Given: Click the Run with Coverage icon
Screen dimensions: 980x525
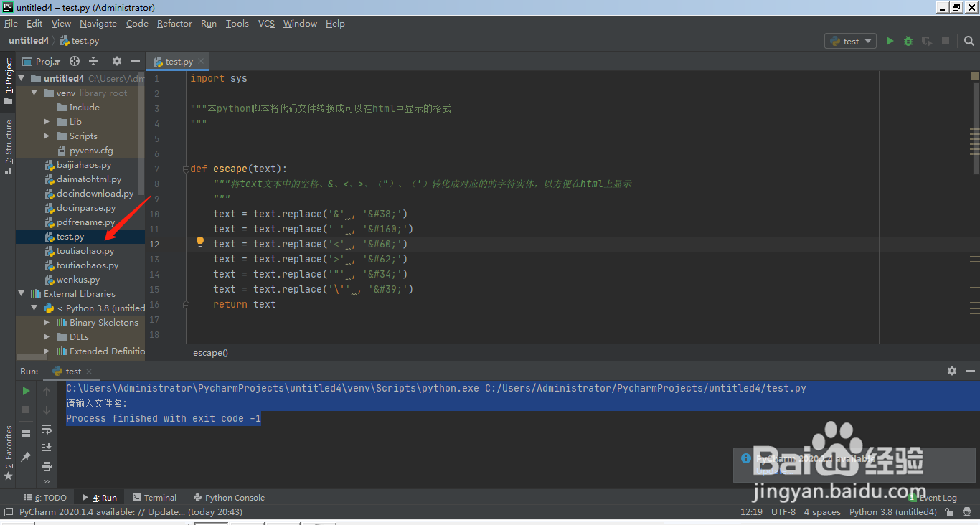Looking at the screenshot, I should pyautogui.click(x=927, y=42).
